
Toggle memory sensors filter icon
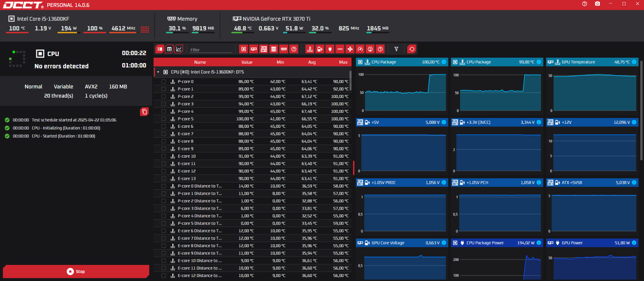coord(284,49)
